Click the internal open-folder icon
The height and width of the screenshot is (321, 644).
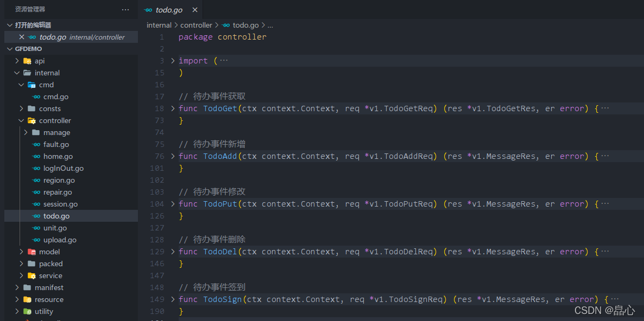(27, 73)
